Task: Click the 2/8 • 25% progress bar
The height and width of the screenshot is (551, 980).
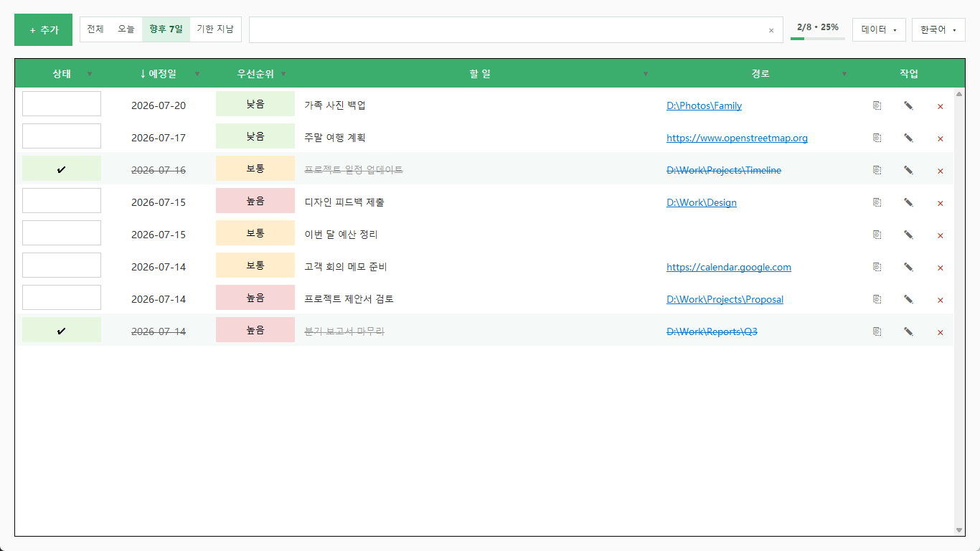Action: (x=818, y=38)
